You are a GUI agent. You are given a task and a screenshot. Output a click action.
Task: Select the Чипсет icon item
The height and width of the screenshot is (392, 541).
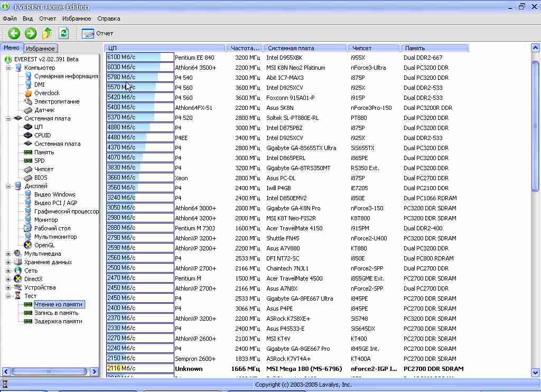[43, 169]
